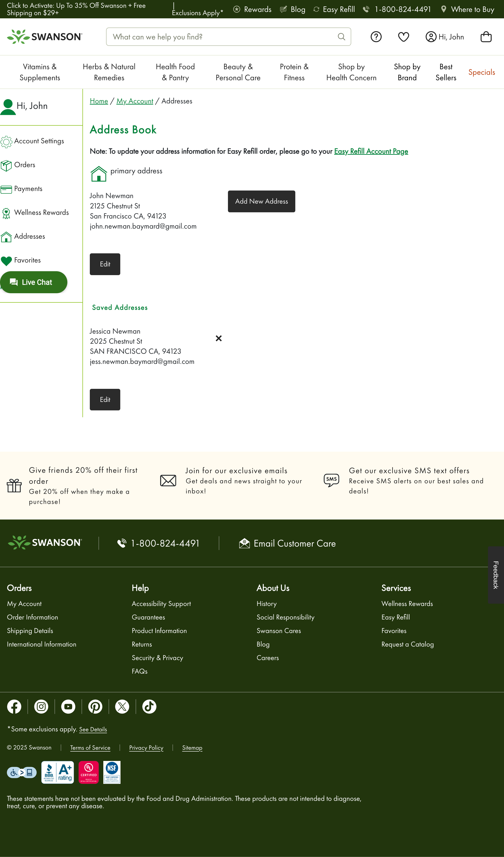The image size is (504, 857).
Task: Click the Pinterest icon in footer
Action: tap(95, 706)
